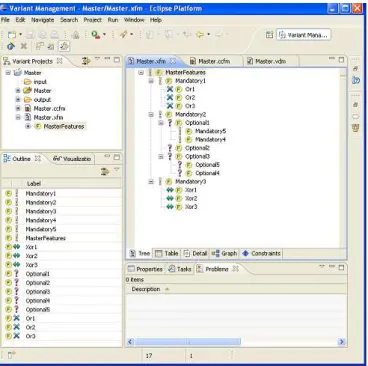
Task: Select the Variant Management perspective button
Action: [303, 35]
